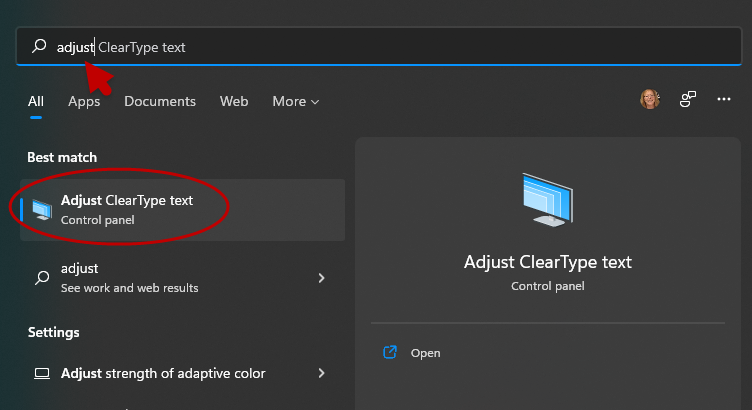Switch to the Web tab
This screenshot has height=410, width=752.
[x=234, y=101]
